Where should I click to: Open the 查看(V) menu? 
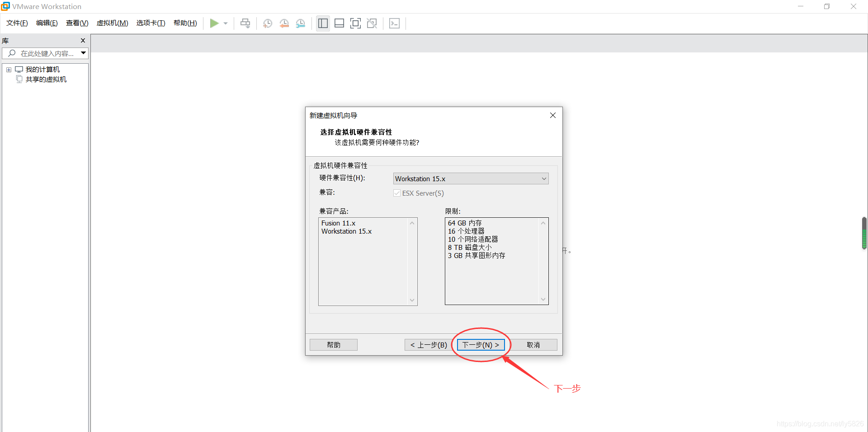click(77, 23)
